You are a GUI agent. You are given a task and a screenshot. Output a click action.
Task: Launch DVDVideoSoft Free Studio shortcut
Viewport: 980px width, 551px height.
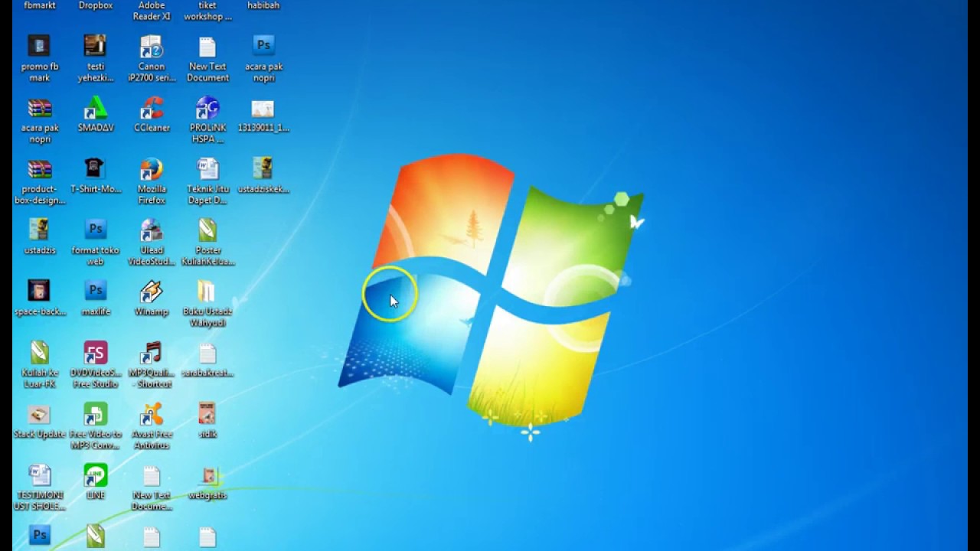click(x=95, y=352)
